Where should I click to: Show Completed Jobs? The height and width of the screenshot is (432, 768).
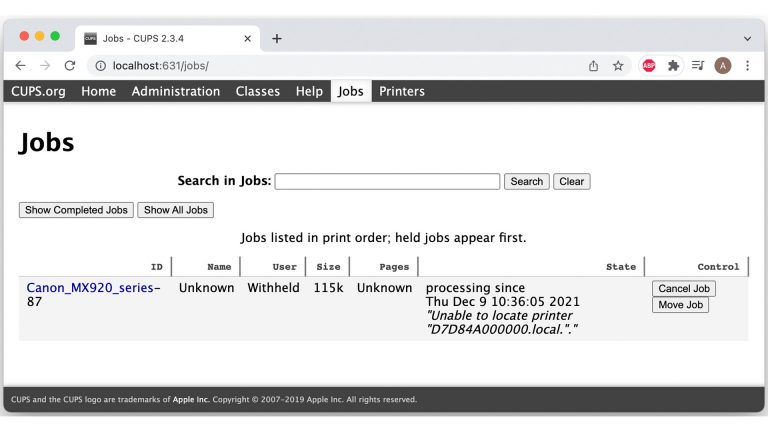[76, 210]
